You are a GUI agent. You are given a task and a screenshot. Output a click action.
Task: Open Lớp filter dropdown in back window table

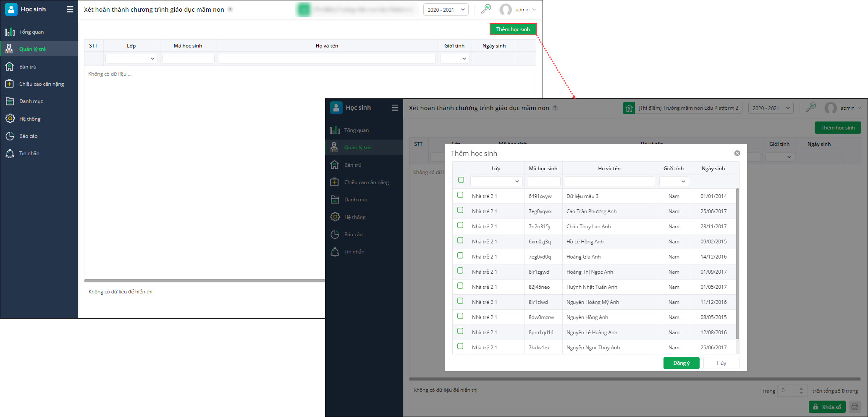coord(131,58)
